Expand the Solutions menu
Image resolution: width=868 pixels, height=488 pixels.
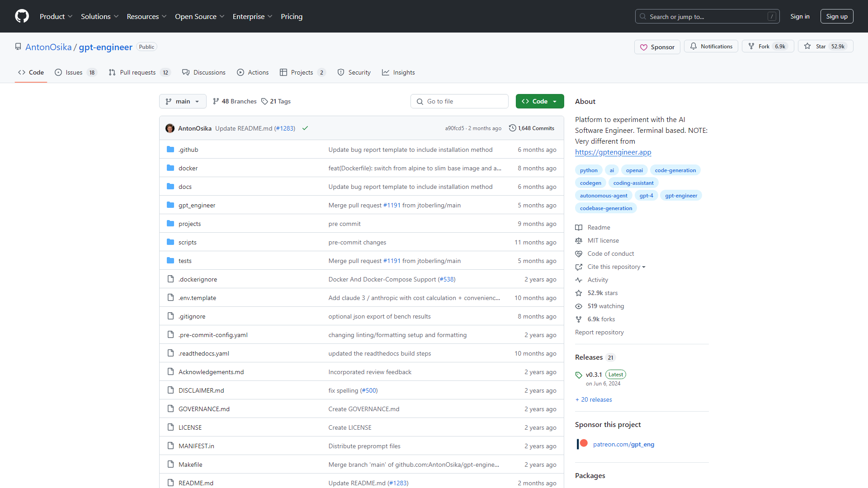coord(99,16)
